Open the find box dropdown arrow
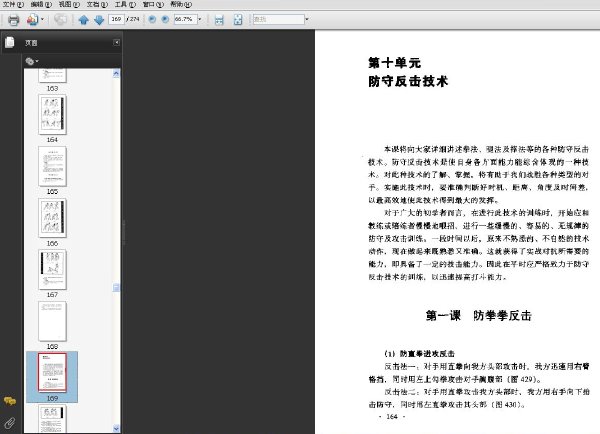The image size is (600, 434). coord(307,19)
